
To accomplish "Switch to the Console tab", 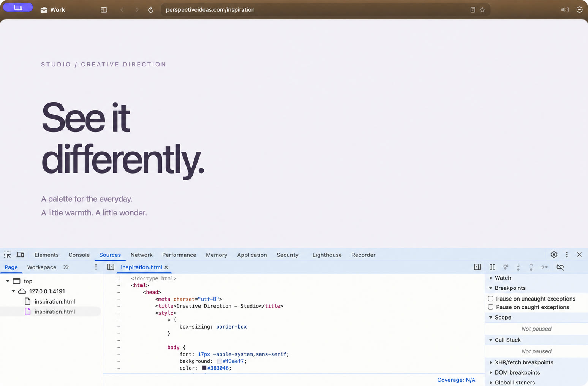I will [x=79, y=255].
